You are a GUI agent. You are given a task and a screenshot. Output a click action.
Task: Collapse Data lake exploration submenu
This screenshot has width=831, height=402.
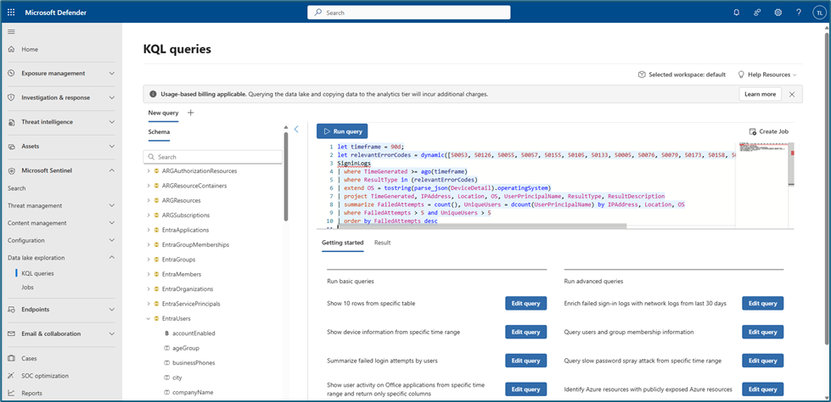[x=112, y=258]
